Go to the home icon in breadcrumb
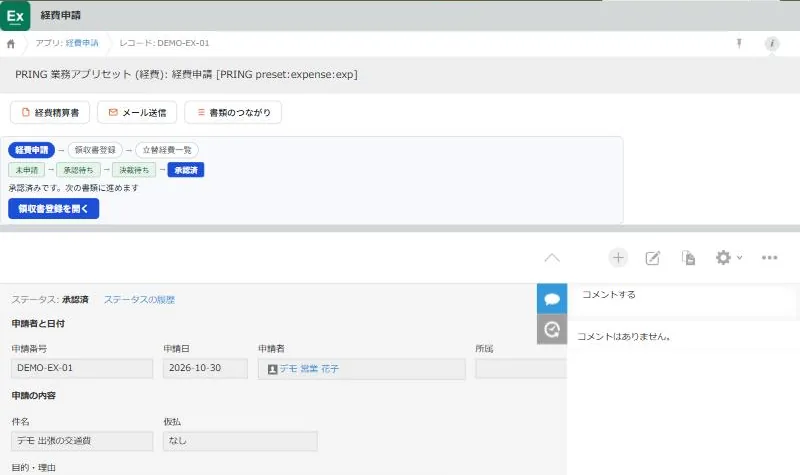 (11, 44)
